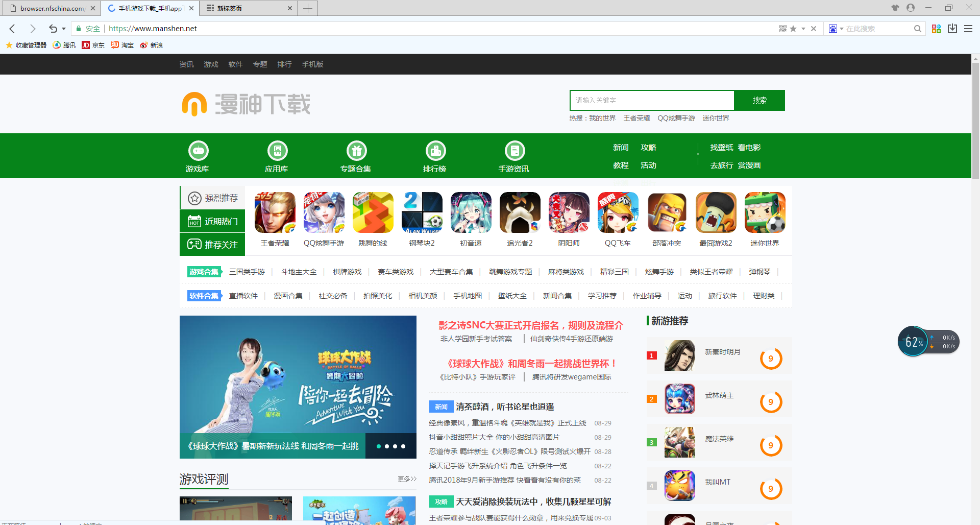Click 找壁纸 link
980x525 pixels.
(722, 147)
